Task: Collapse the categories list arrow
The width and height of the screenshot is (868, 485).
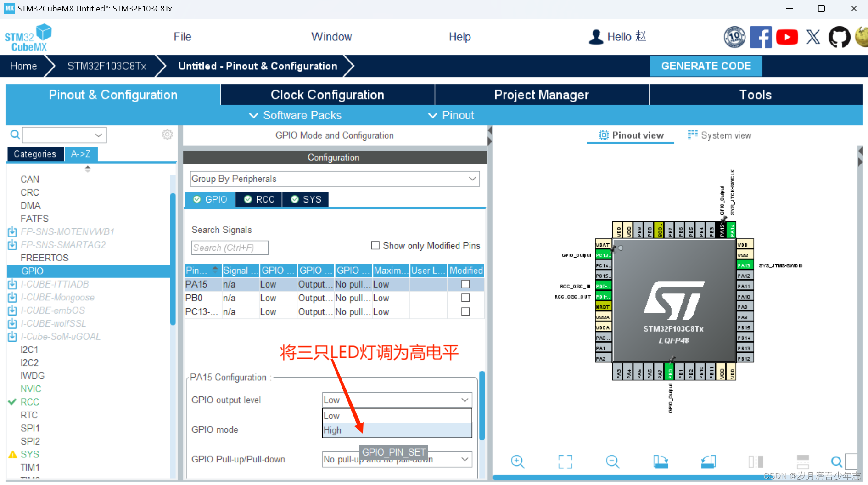Action: click(88, 169)
